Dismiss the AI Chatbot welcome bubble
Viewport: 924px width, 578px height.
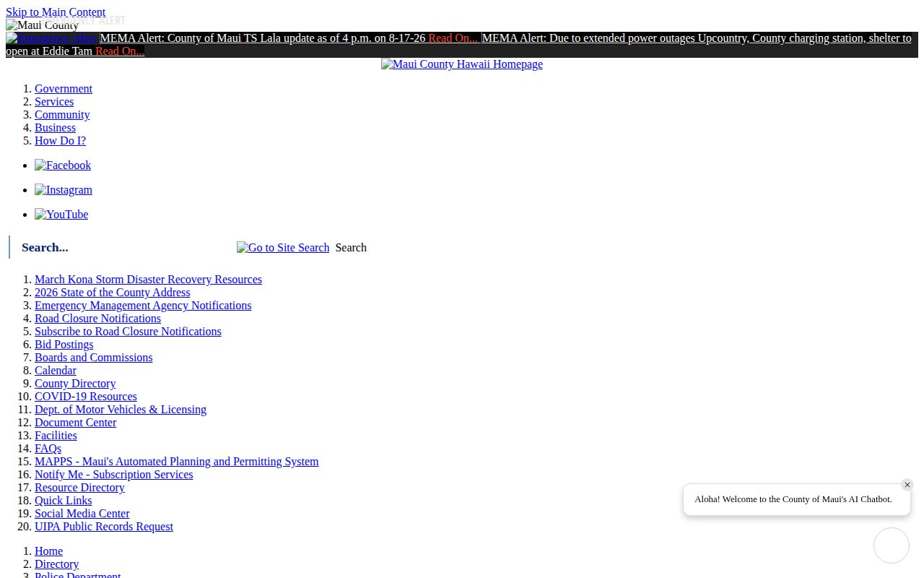click(x=907, y=485)
